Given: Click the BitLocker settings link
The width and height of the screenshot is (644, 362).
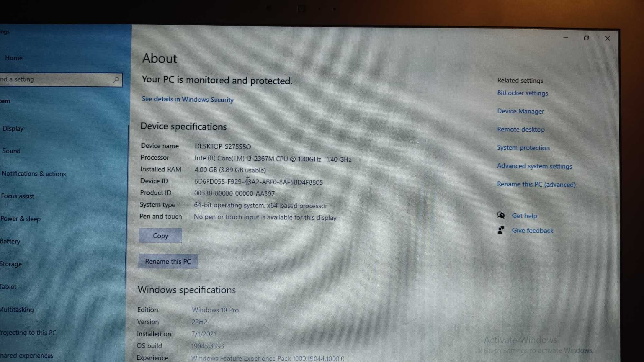Looking at the screenshot, I should click(522, 93).
